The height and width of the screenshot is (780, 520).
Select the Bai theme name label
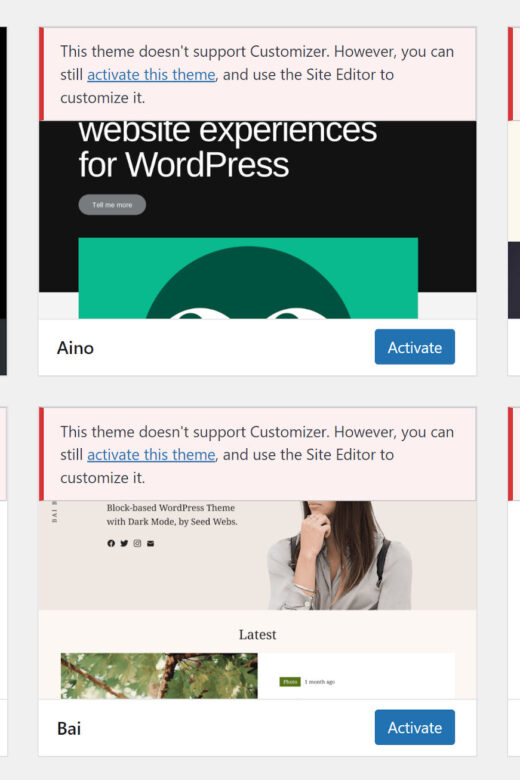69,728
